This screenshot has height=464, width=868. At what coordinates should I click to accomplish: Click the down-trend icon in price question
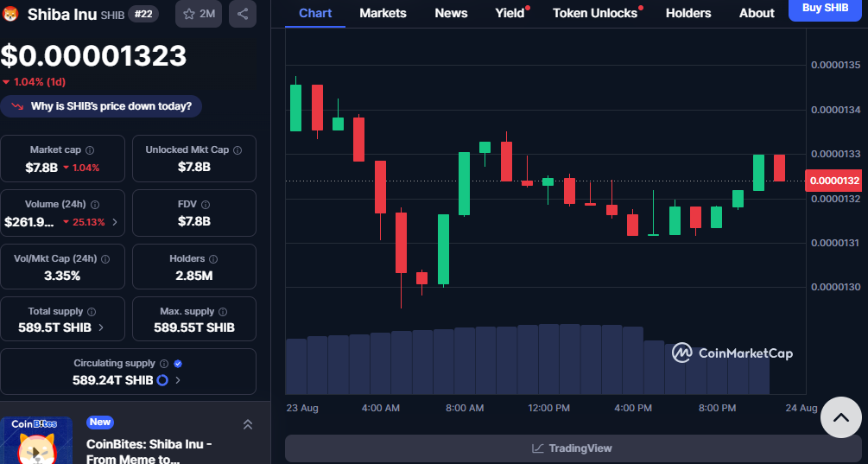point(17,106)
